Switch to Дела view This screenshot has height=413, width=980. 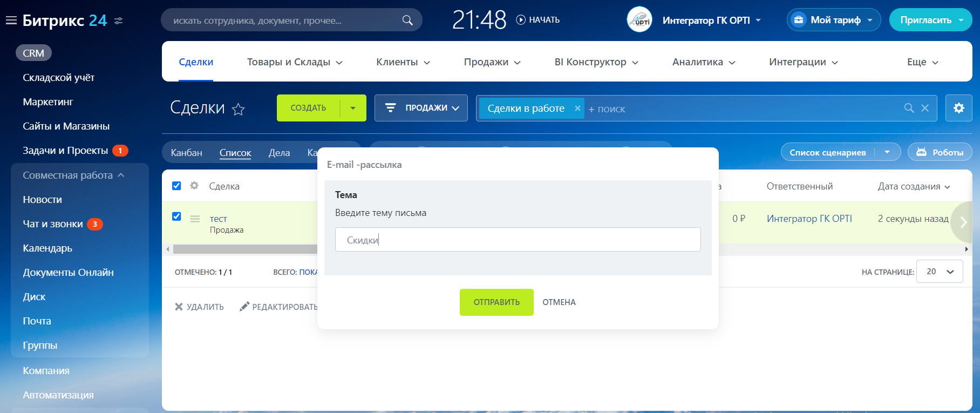pyautogui.click(x=279, y=153)
